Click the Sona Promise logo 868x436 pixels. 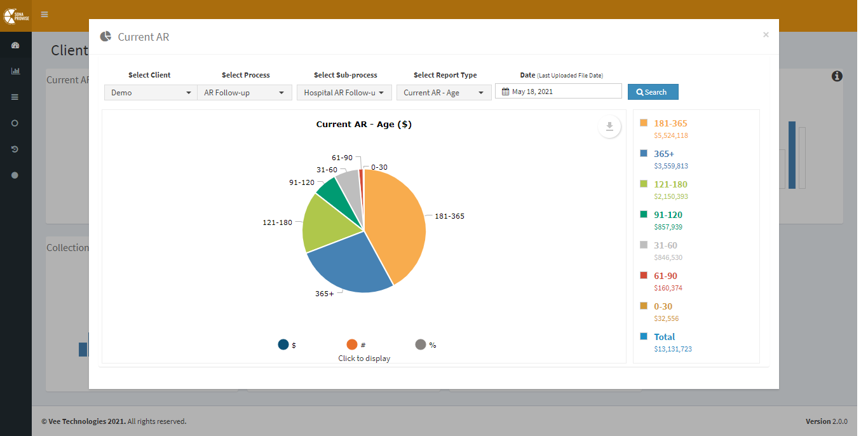click(x=15, y=15)
